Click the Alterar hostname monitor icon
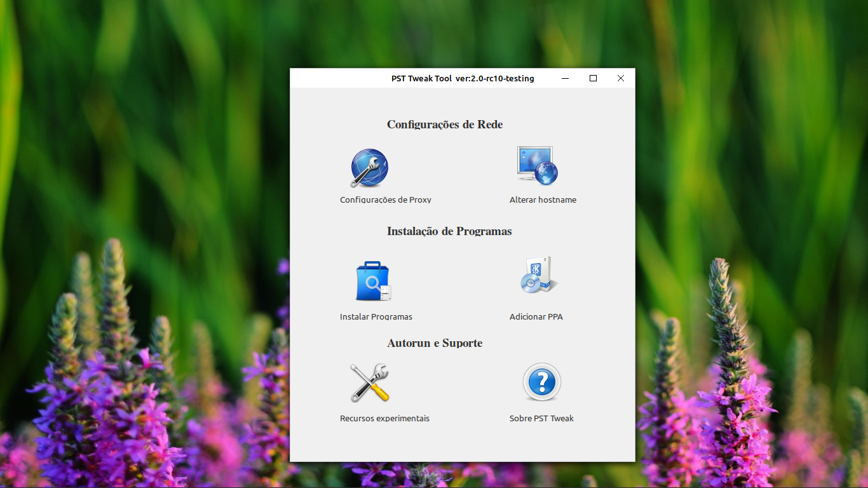This screenshot has width=868, height=488. tap(537, 165)
